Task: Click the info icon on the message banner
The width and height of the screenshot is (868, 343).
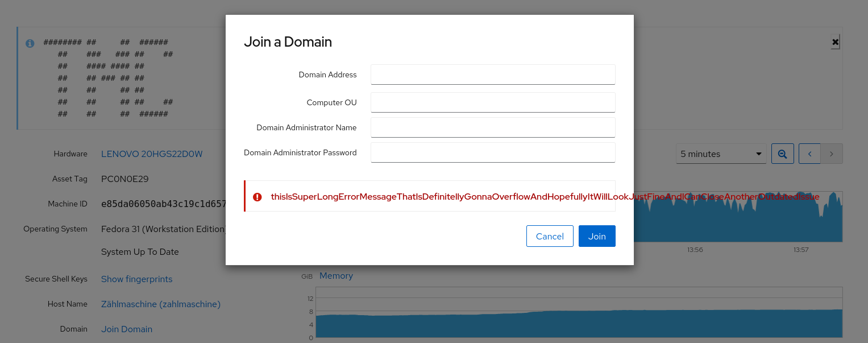Action: pos(30,43)
